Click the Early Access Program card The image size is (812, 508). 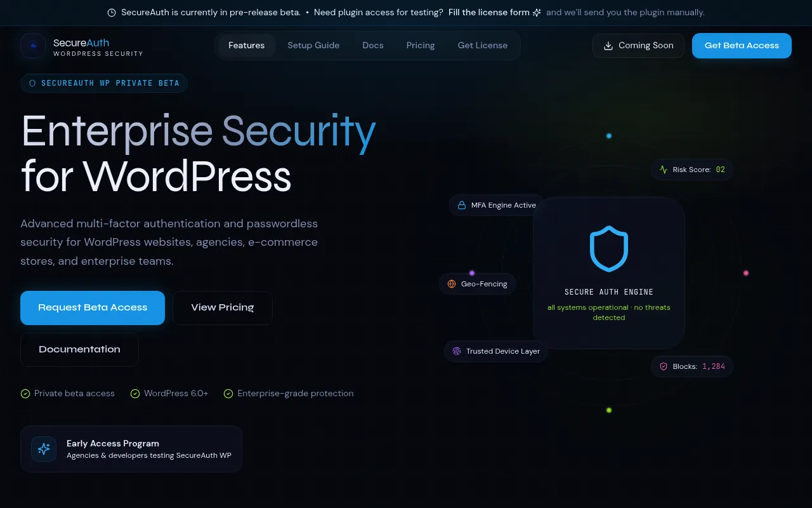click(x=131, y=449)
